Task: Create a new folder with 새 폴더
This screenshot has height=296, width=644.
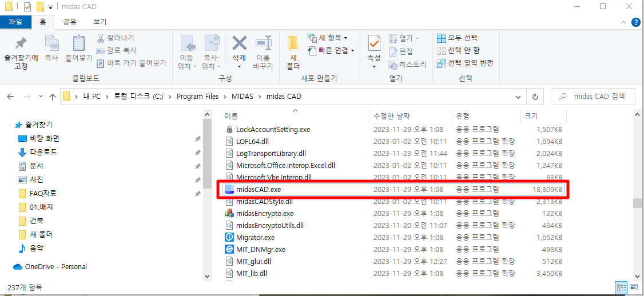Action: pyautogui.click(x=293, y=53)
